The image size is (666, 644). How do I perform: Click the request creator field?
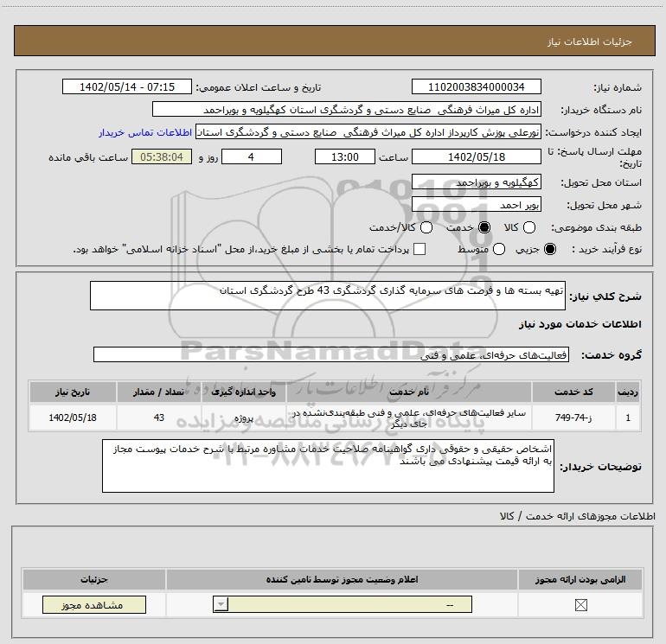(x=368, y=132)
